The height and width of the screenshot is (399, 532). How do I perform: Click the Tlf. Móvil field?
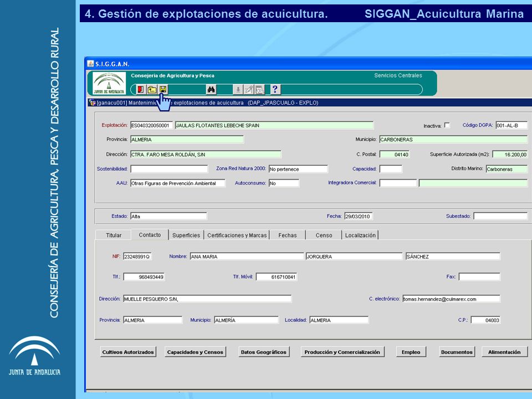click(277, 277)
